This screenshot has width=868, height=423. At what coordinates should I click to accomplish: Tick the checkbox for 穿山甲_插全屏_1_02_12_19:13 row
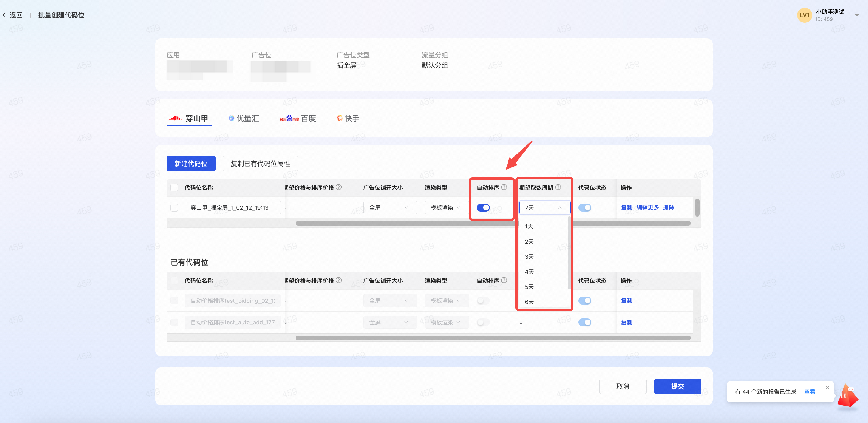[x=174, y=208]
